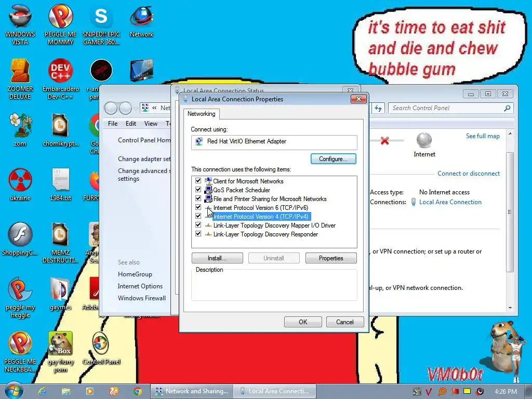Open the gaymes desktop icon
Screen dimensions: 532x399
point(60,294)
